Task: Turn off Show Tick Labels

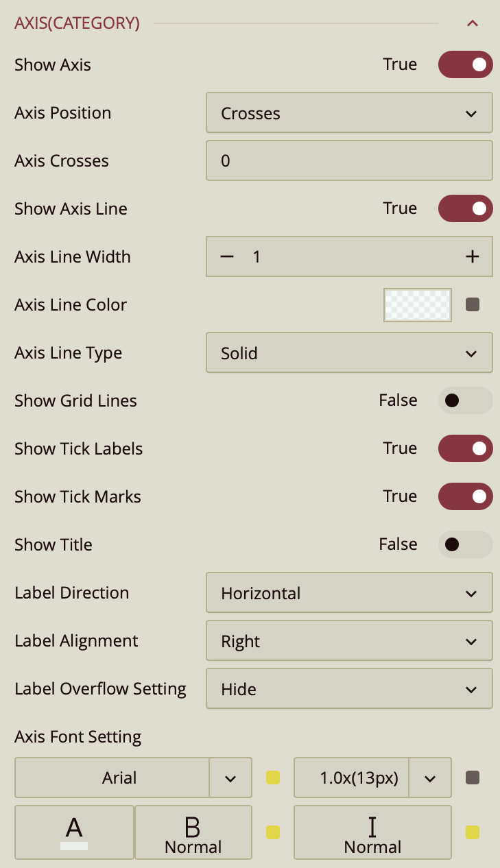Action: pyautogui.click(x=465, y=448)
